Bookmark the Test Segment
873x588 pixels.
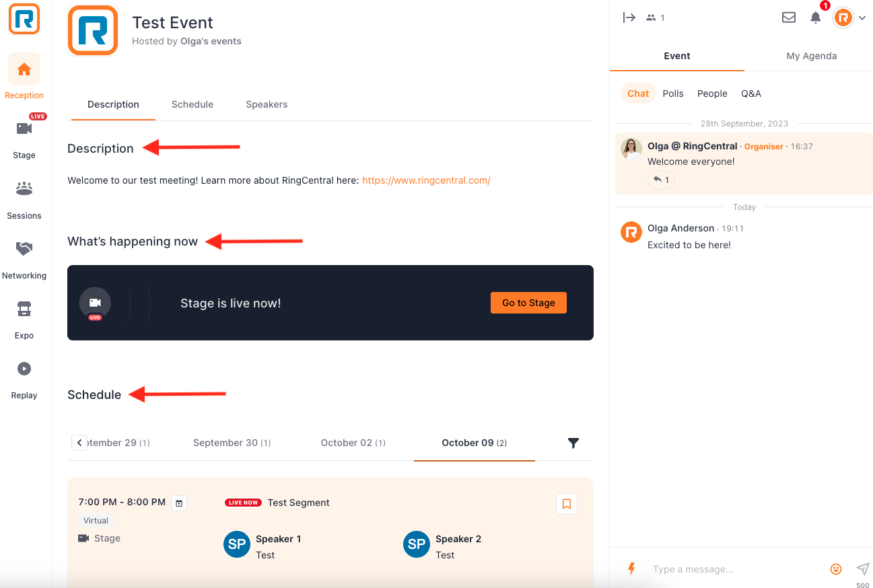tap(567, 504)
